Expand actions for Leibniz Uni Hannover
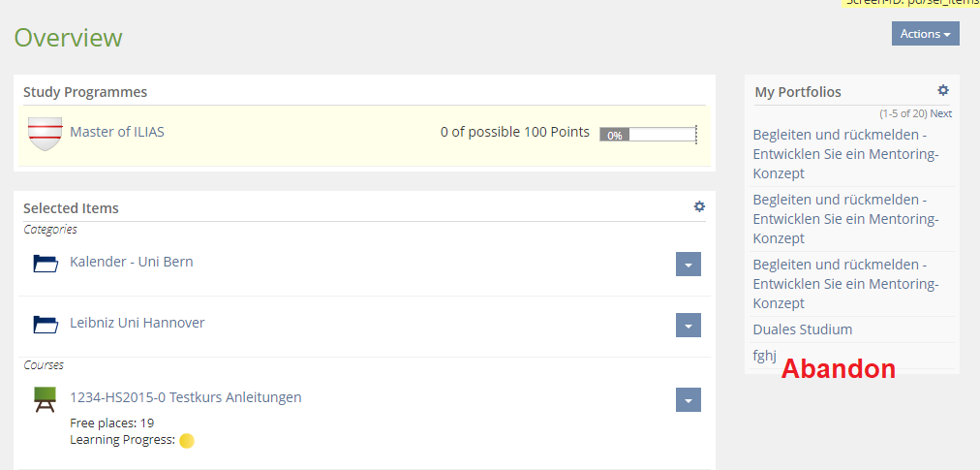Screen dimensions: 980x470 pyautogui.click(x=688, y=326)
